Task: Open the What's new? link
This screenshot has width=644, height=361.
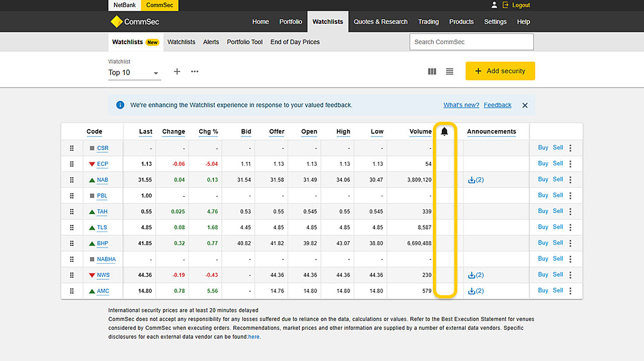Action: coord(461,105)
